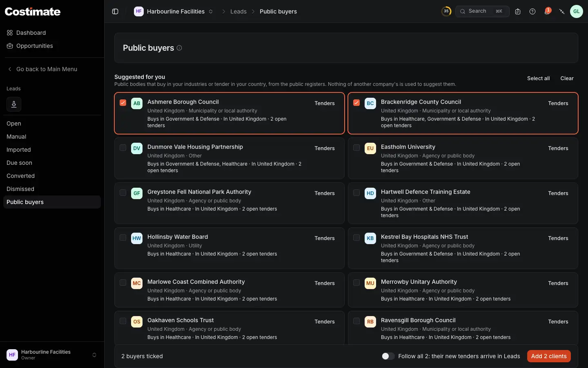This screenshot has height=368, width=588.
Task: Open the clipboard tasks icon in header
Action: (518, 11)
